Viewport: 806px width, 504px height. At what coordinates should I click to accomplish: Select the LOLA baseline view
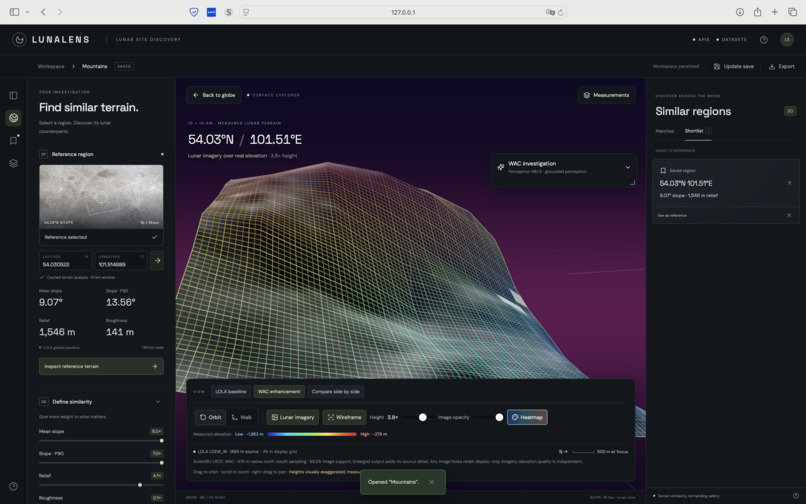(231, 391)
